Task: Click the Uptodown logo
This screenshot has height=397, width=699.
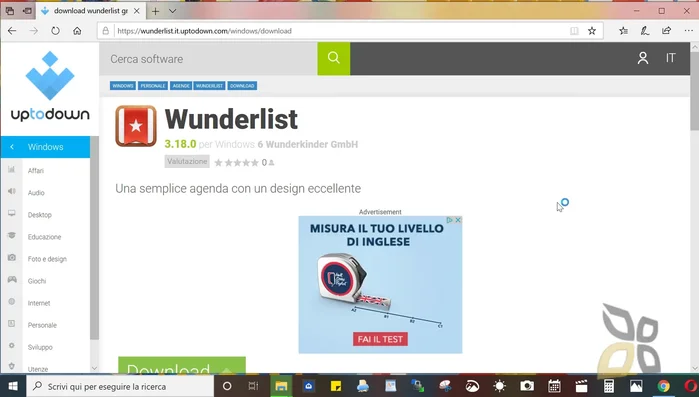Action: point(49,86)
